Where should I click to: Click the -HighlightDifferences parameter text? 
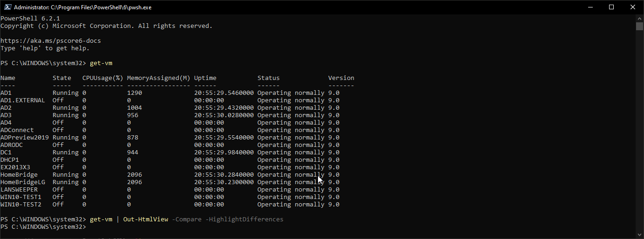(x=244, y=219)
